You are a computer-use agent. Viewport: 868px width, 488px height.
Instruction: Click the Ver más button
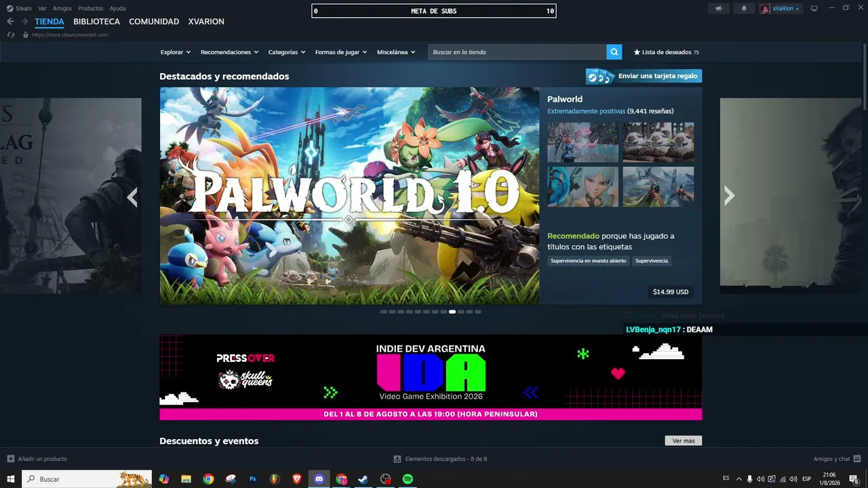tap(684, 441)
